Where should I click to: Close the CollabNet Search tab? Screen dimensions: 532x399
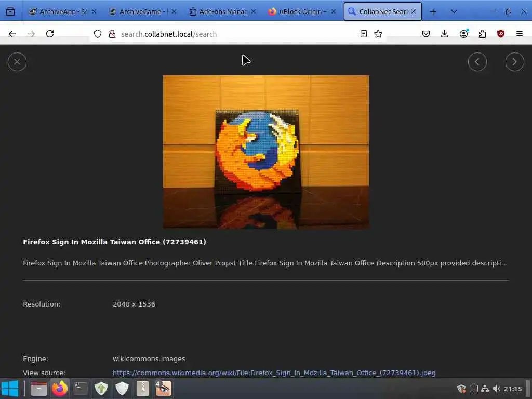(414, 12)
